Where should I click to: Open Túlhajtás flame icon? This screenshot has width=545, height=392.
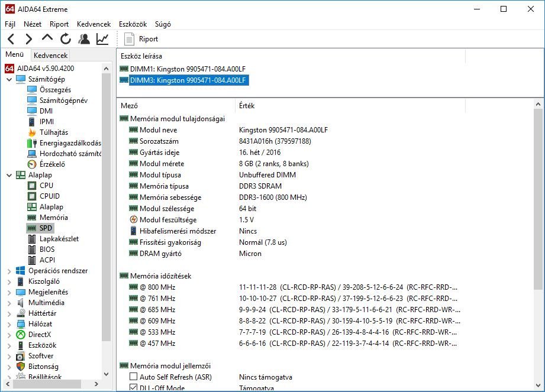tap(31, 132)
